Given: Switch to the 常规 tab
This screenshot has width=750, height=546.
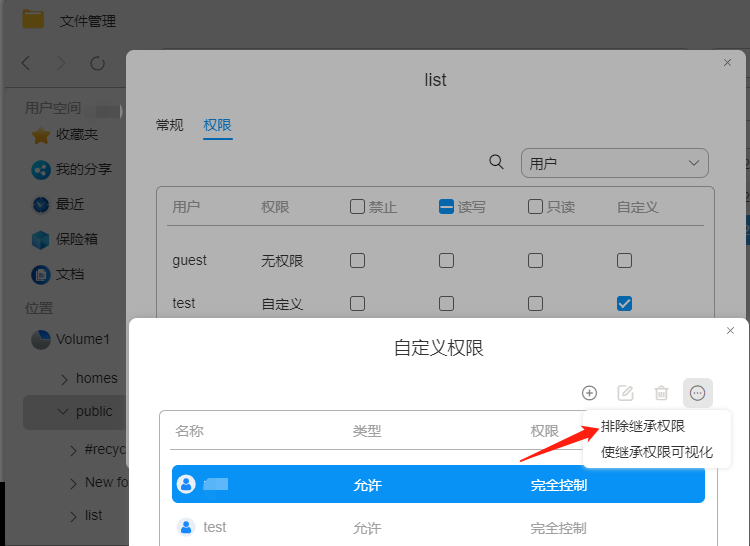Looking at the screenshot, I should pos(169,125).
